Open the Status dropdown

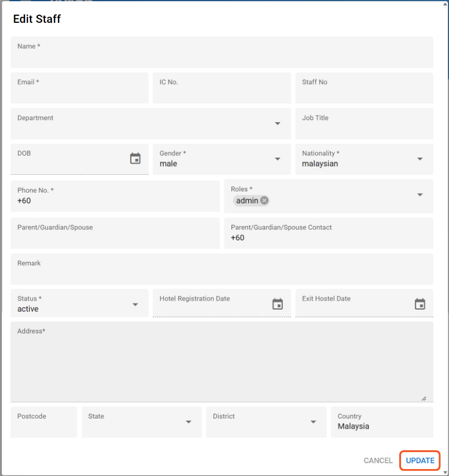tap(135, 305)
